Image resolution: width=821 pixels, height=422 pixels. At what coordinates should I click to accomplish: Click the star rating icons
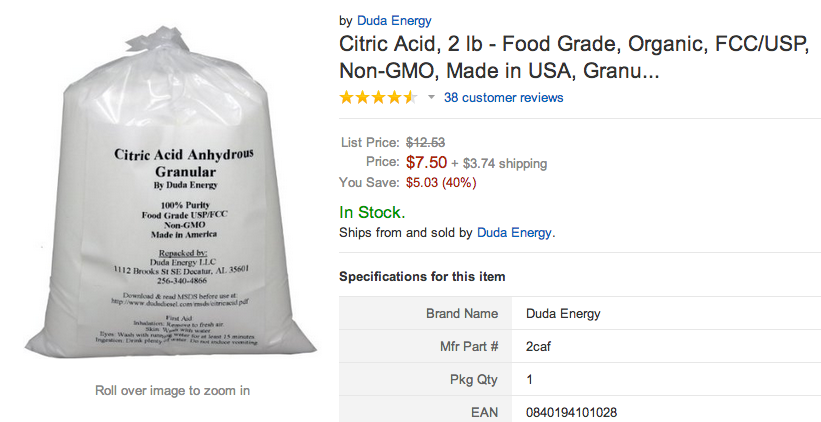click(378, 97)
